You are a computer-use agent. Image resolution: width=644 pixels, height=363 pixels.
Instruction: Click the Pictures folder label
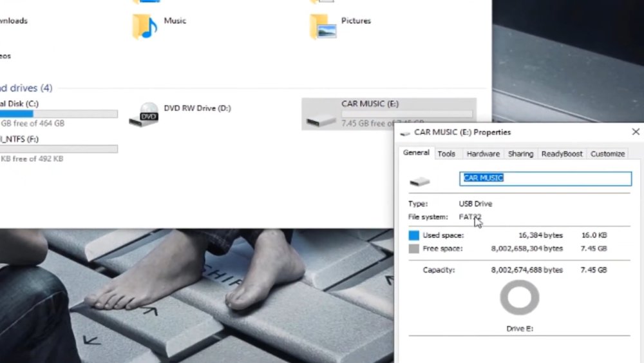pos(355,21)
